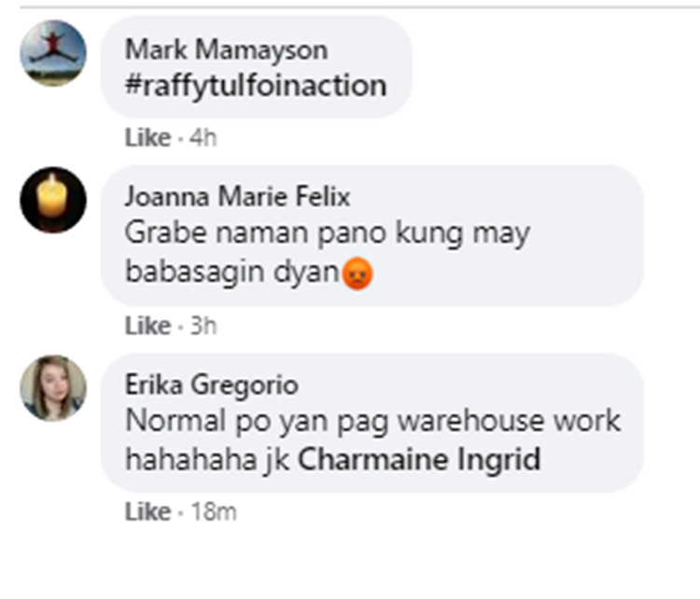Click the 4h timestamp
Image resolution: width=700 pixels, height=599 pixels.
point(203,137)
